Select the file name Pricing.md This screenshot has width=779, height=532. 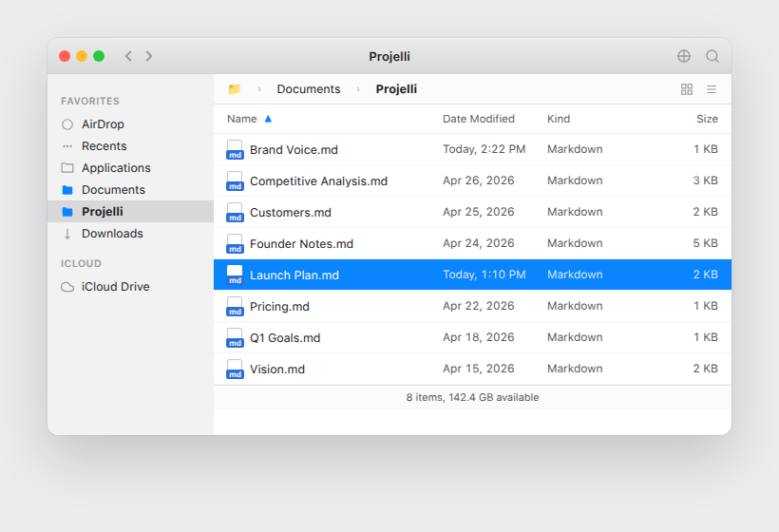279,306
